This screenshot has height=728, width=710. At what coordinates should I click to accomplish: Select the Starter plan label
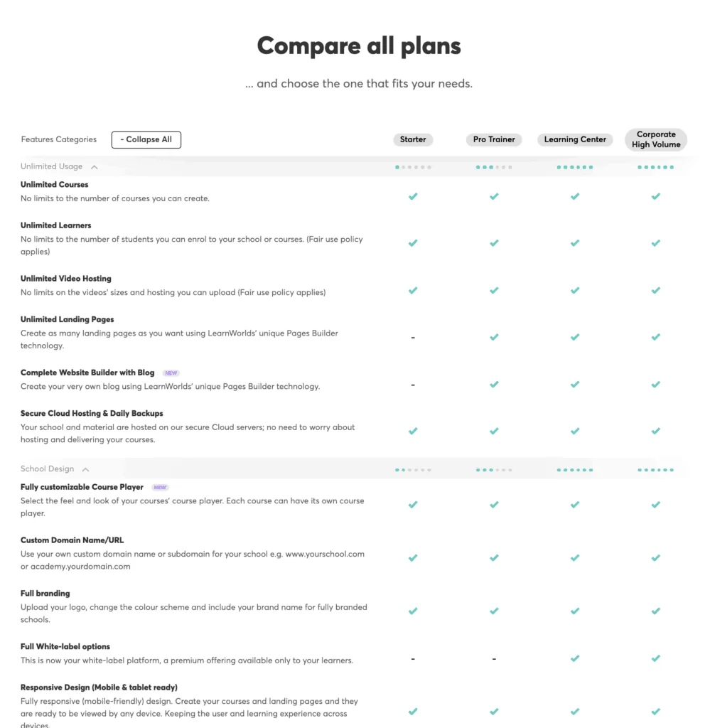click(x=412, y=139)
